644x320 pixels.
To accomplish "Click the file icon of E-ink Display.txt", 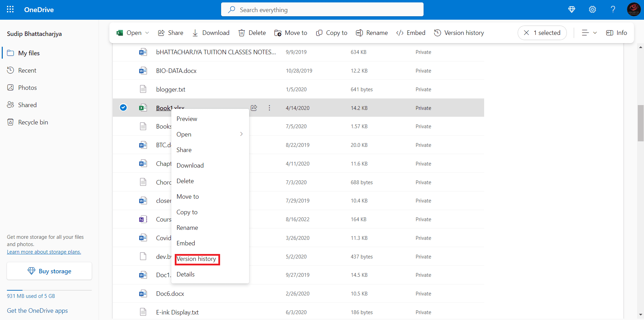I will point(143,312).
